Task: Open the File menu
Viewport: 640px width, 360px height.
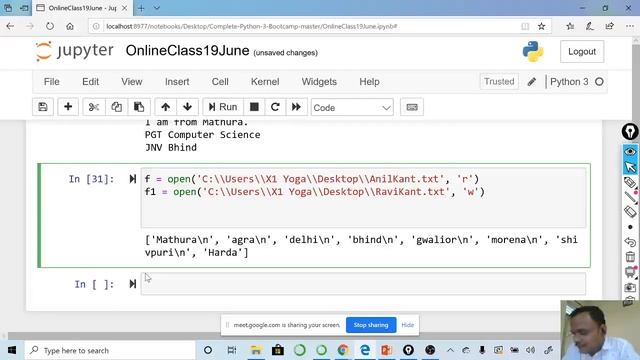Action: (51, 82)
